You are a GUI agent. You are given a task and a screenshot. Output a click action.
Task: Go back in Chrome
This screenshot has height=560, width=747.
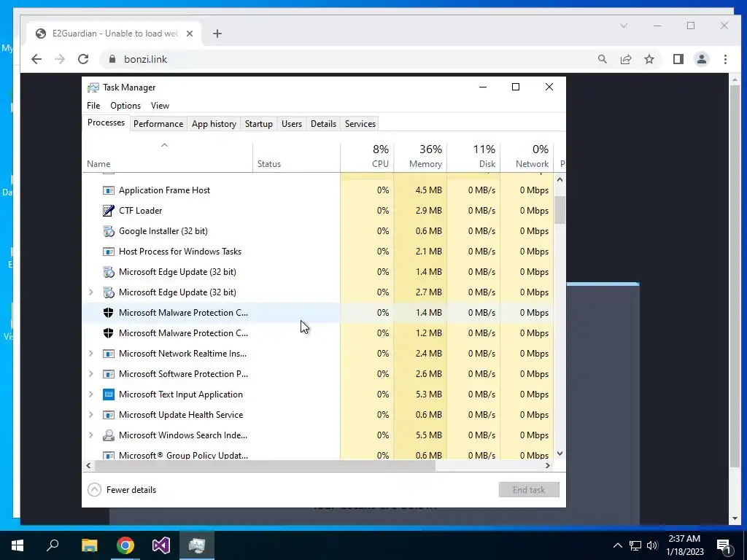36,59
